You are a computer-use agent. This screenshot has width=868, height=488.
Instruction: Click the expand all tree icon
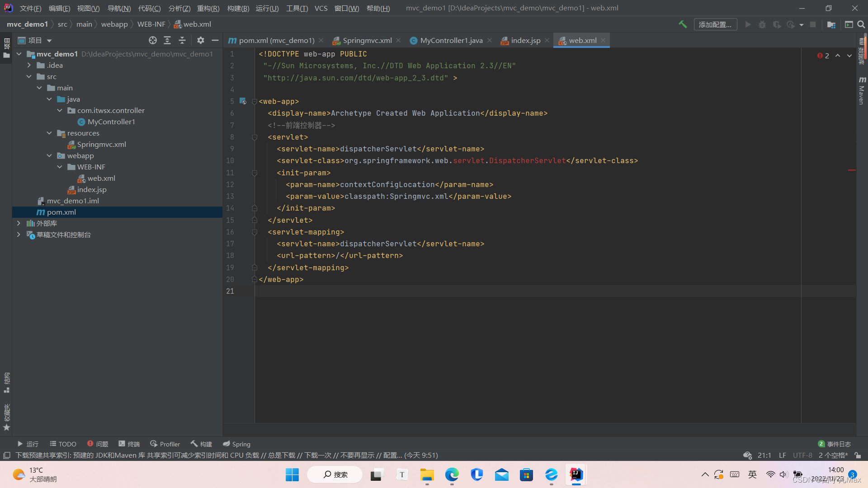[167, 40]
